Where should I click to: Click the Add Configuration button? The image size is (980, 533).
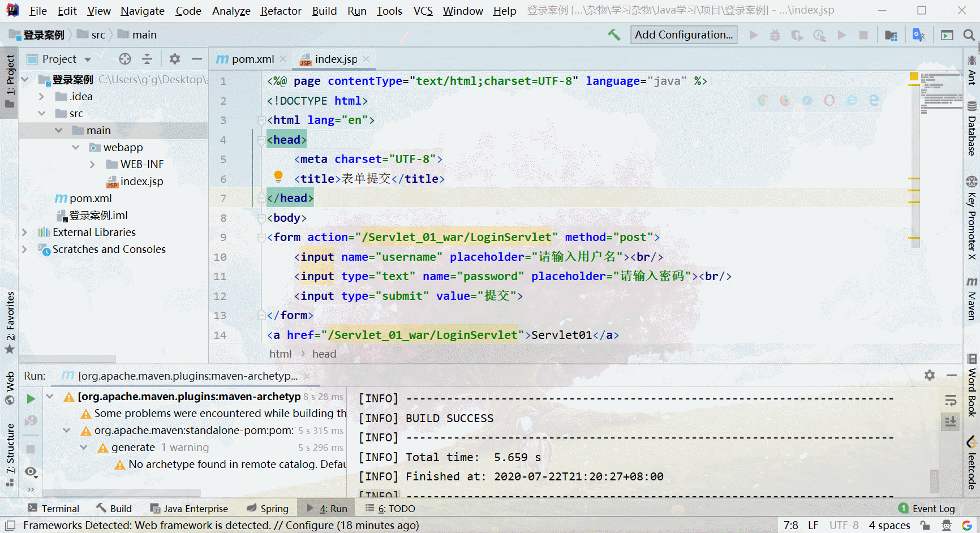tap(684, 35)
